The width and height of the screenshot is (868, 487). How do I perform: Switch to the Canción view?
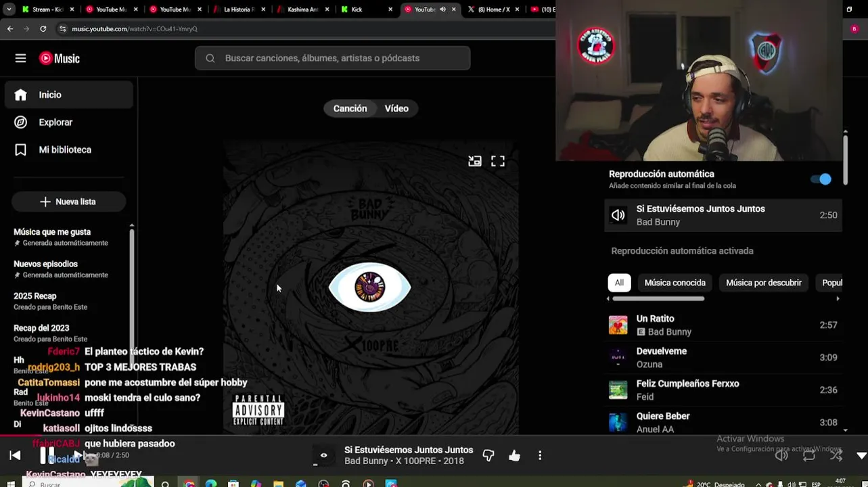[350, 108]
